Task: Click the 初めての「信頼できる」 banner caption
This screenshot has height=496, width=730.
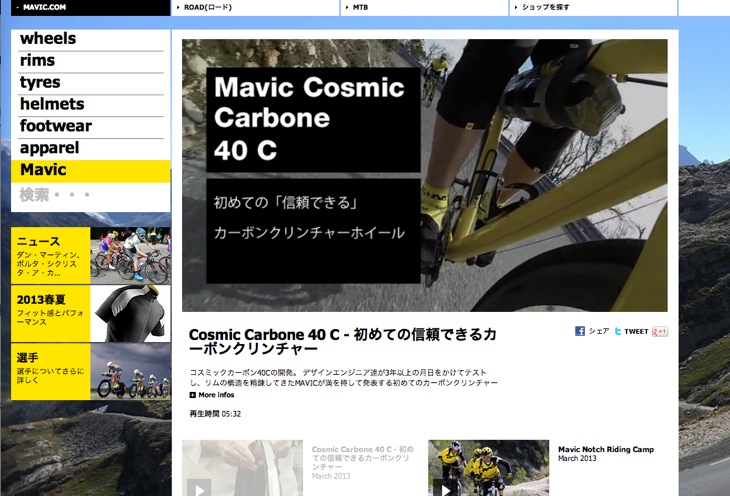Action: [285, 203]
